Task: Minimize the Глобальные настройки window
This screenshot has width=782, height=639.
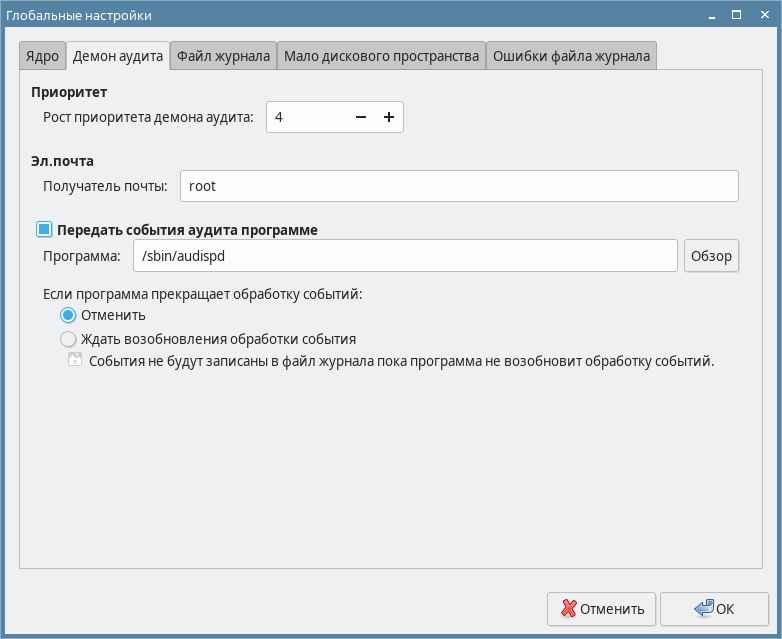Action: [x=712, y=15]
